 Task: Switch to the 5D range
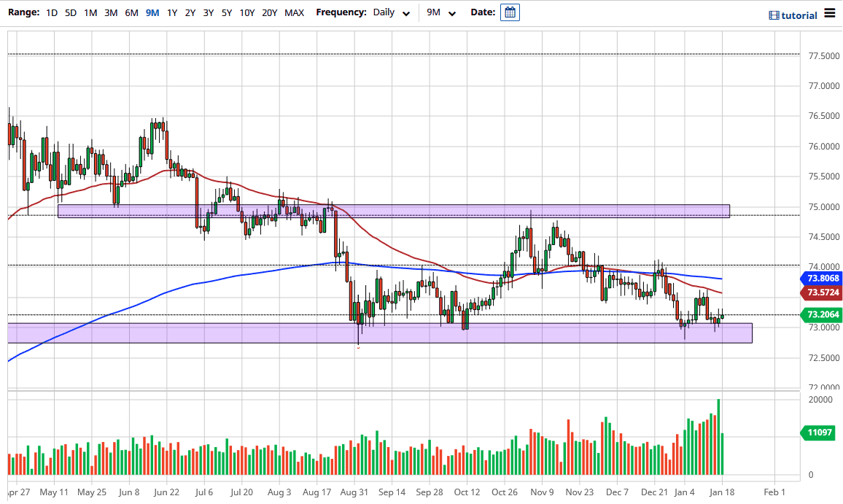pyautogui.click(x=70, y=12)
